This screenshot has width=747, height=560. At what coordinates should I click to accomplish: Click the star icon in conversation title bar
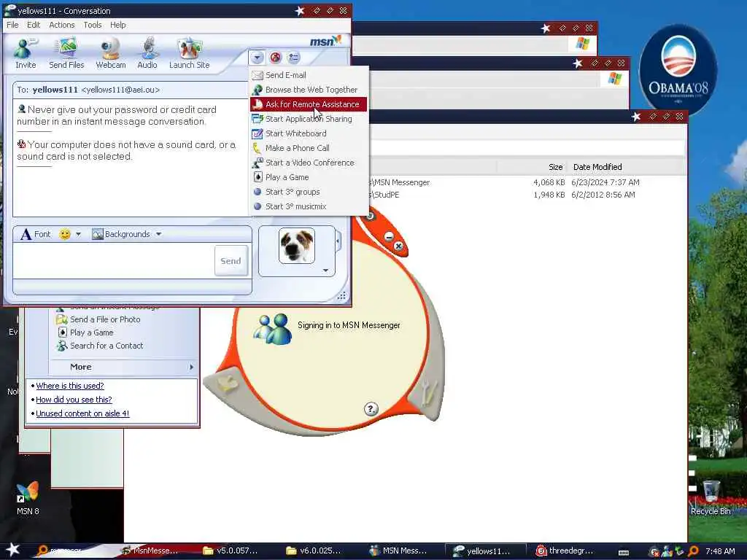[x=300, y=10]
